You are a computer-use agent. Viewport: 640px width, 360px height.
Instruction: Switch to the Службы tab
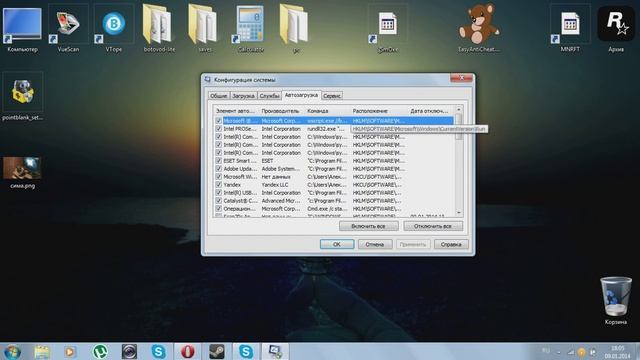[269, 96]
